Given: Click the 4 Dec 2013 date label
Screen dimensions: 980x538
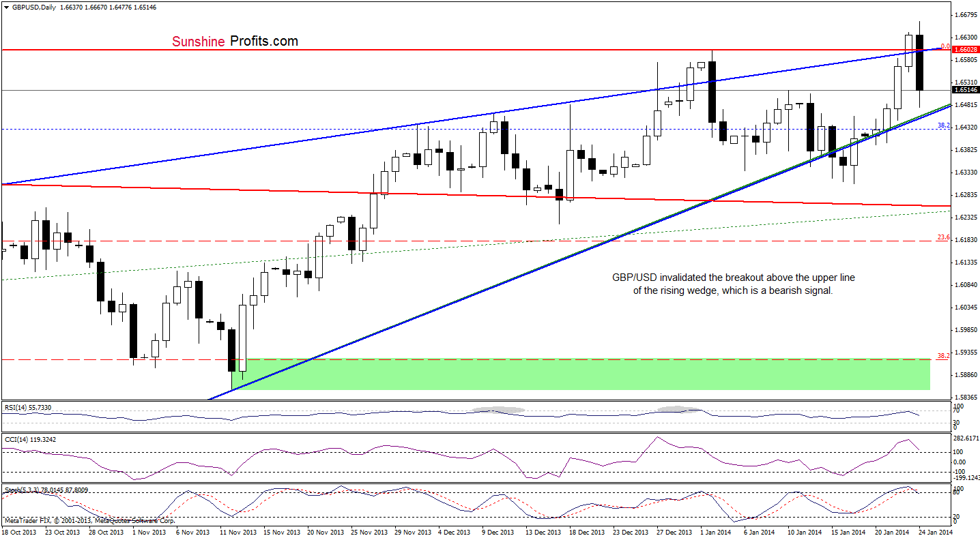Looking at the screenshot, I should [x=454, y=531].
